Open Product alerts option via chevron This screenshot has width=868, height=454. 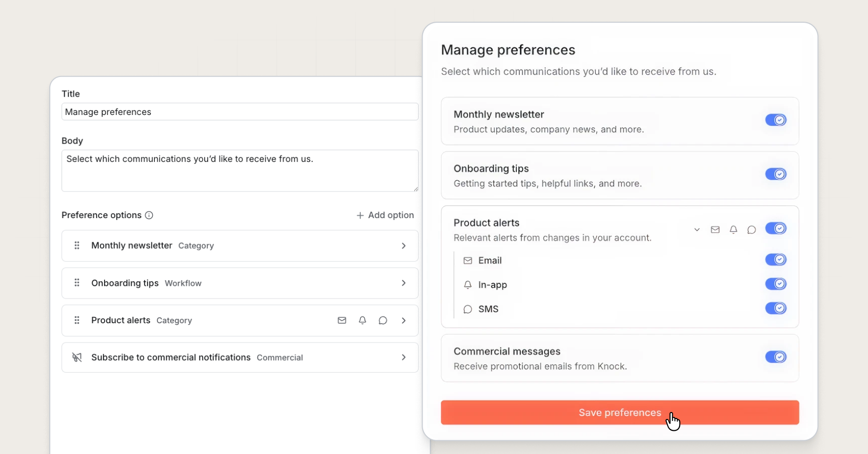click(x=403, y=320)
